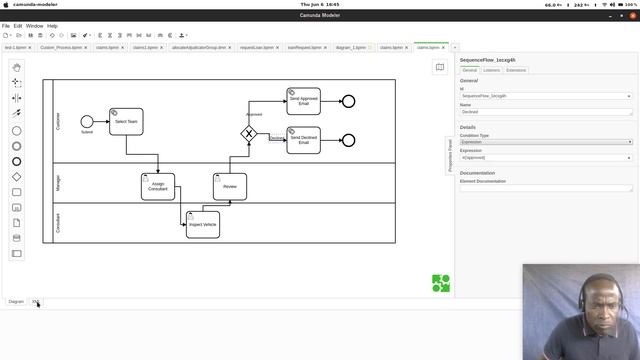Viewport: 640px width, 360px height.
Task: Open the diagram_1.bpmn tab
Action: click(x=351, y=48)
